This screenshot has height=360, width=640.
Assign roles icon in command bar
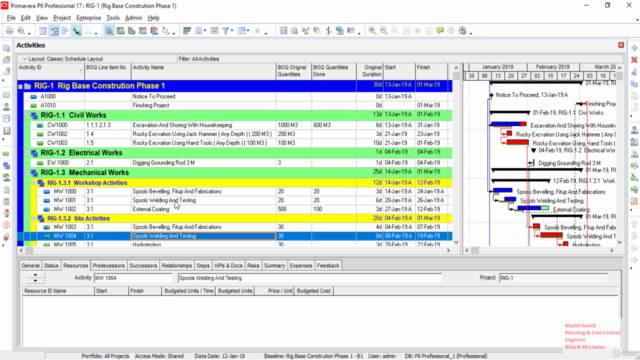click(634, 154)
